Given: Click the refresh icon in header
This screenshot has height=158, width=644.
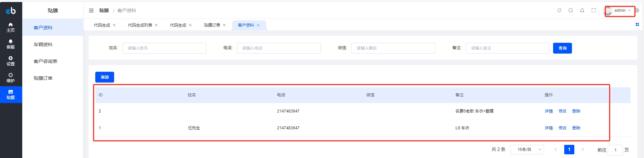Looking at the screenshot, I should (x=559, y=10).
